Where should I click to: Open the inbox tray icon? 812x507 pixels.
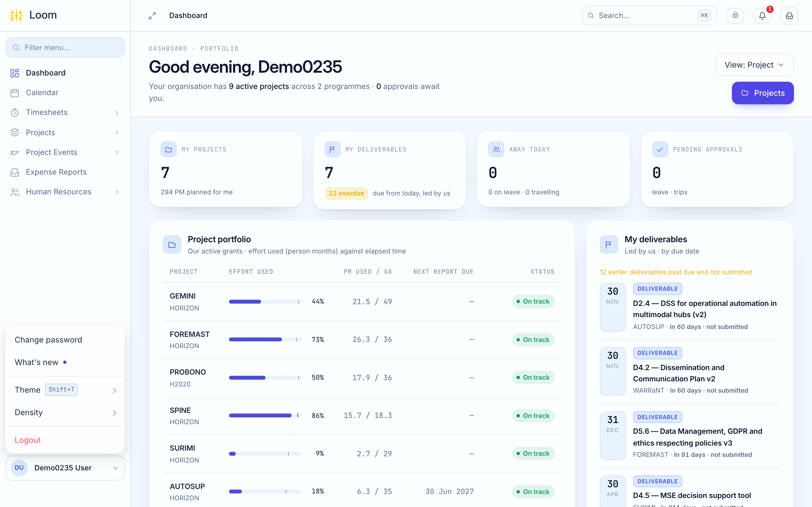(x=789, y=16)
